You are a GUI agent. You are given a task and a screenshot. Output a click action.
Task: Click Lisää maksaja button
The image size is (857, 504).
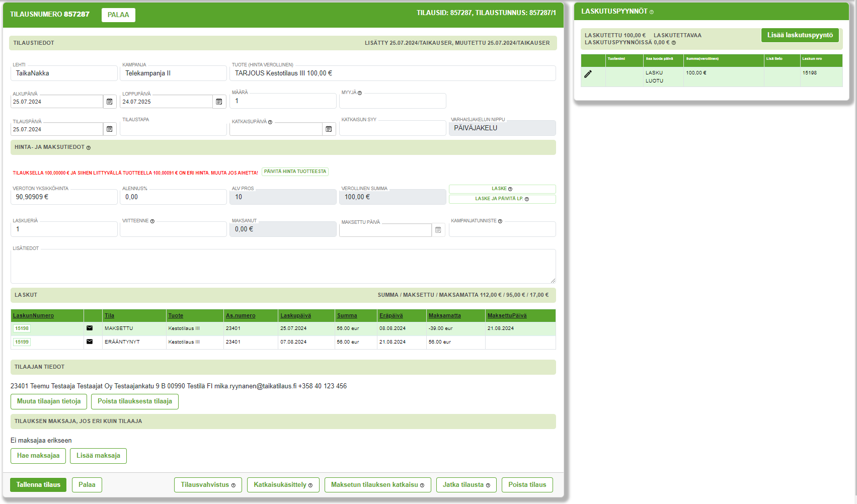pos(98,456)
